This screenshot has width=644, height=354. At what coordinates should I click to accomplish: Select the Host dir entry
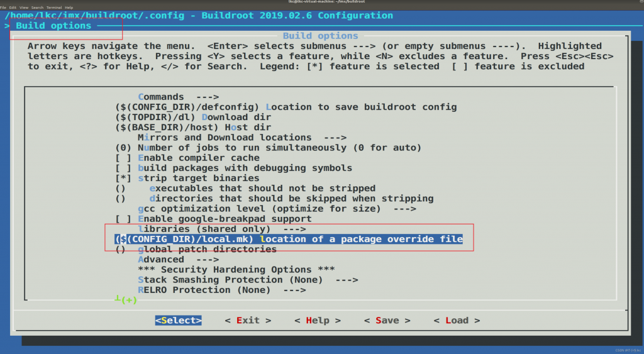click(193, 127)
